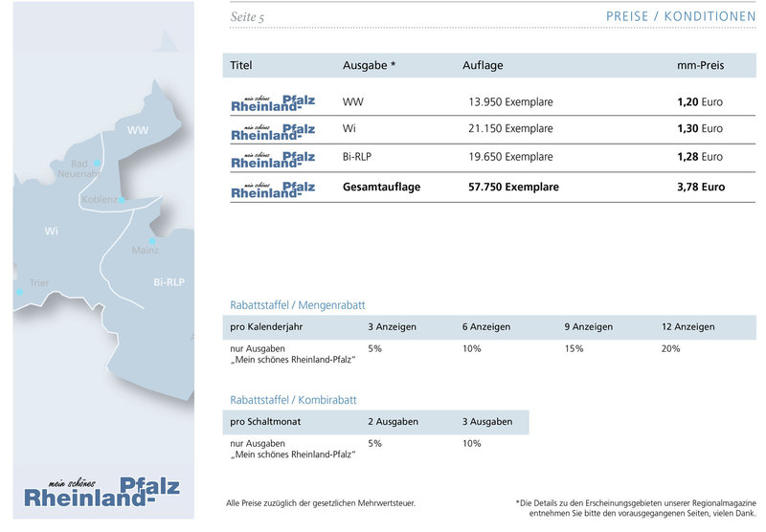The image size is (766, 532).
Task: Click the Wi region label on the map
Action: 52,232
